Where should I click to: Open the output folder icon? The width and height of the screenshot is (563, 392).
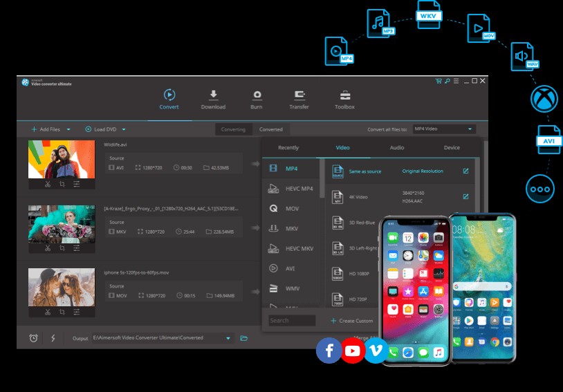click(x=243, y=338)
